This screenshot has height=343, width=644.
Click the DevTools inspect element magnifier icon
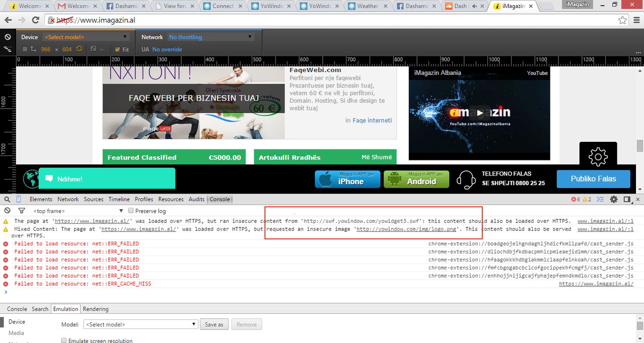[8, 199]
